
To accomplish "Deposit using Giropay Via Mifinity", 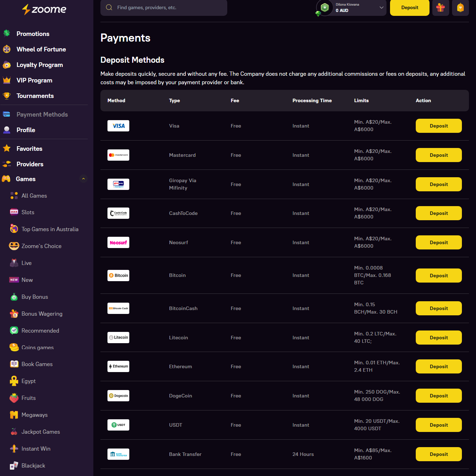I will 439,184.
